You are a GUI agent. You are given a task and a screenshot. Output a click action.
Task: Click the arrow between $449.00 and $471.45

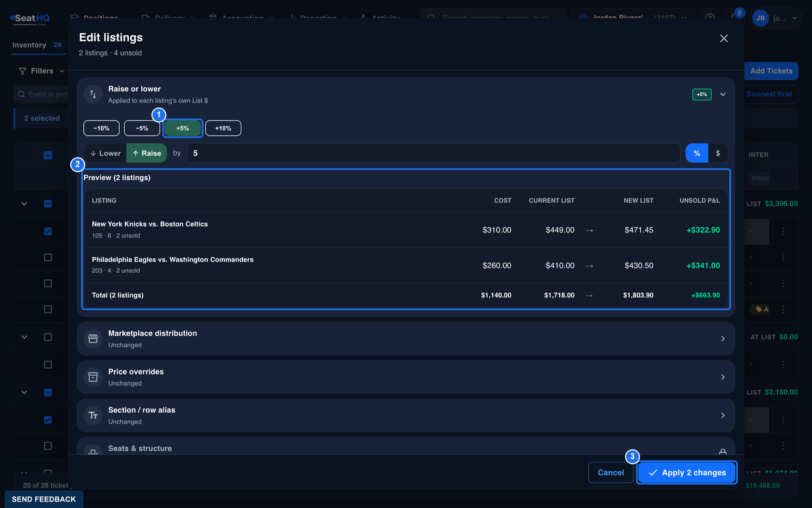click(589, 230)
